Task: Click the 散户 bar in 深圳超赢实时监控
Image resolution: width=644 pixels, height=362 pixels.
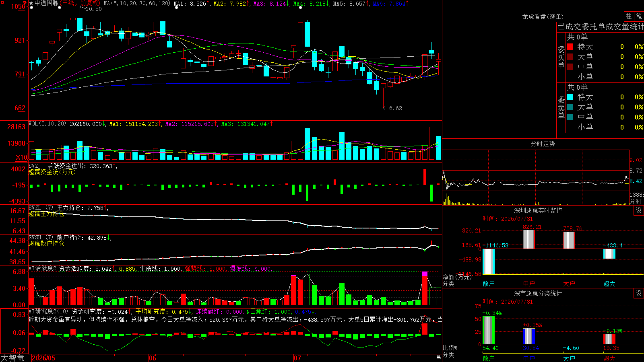Action: [488, 261]
